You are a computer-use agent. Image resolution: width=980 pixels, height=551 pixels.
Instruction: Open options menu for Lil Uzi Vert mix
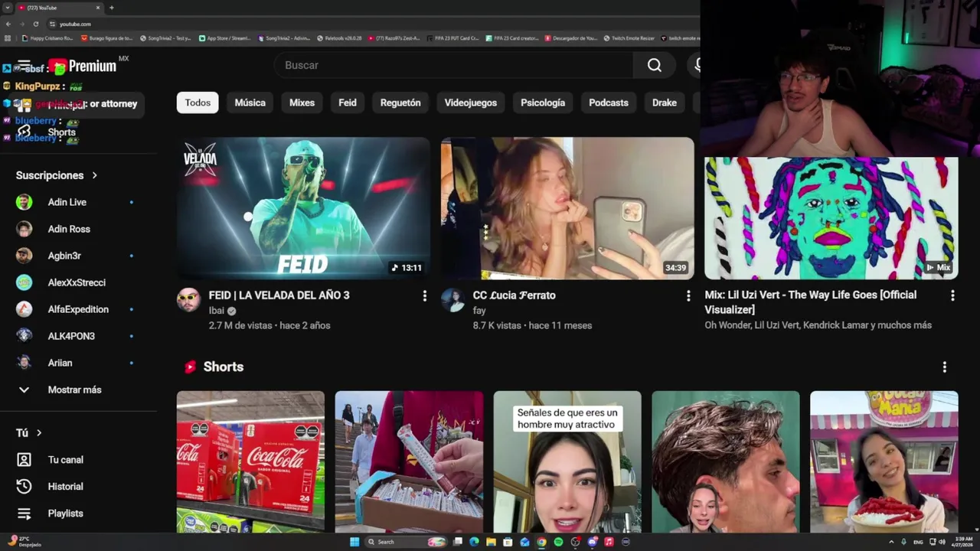tap(952, 295)
